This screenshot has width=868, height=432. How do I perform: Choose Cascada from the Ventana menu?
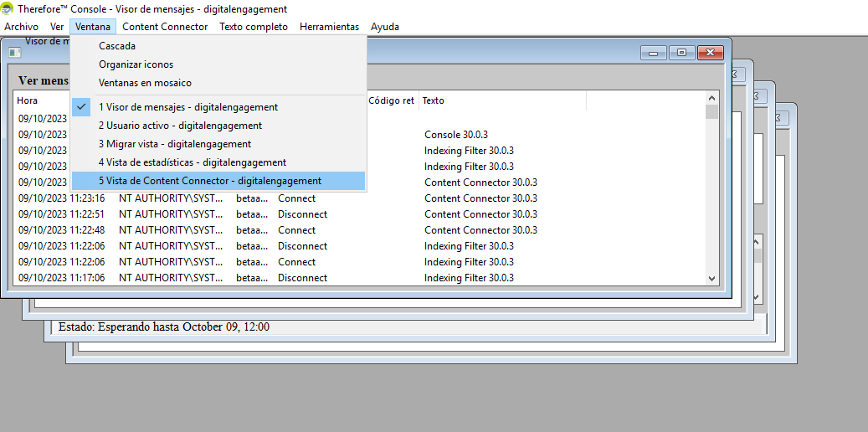point(218,46)
